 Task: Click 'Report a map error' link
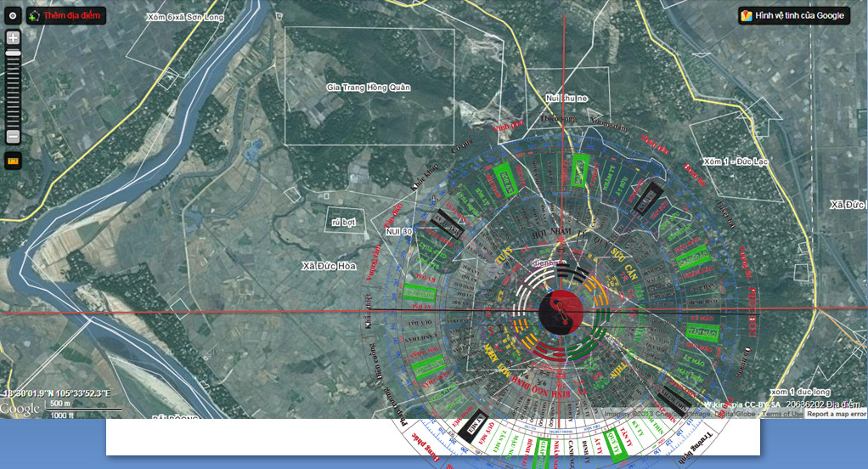836,414
